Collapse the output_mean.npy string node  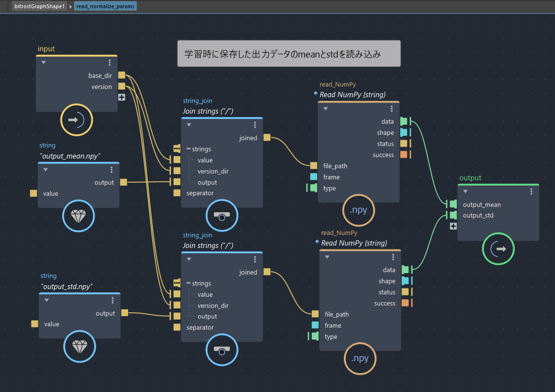(45, 170)
